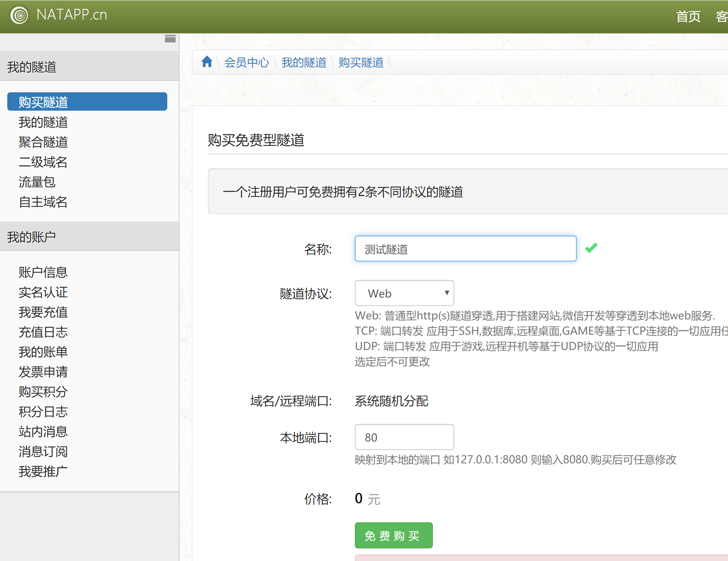The height and width of the screenshot is (561, 728).
Task: View 充值日志 in sidebar
Action: click(43, 332)
